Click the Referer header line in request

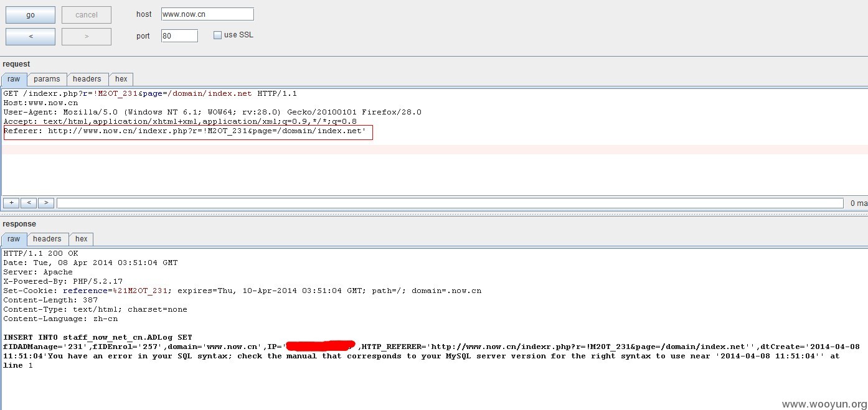coord(185,131)
